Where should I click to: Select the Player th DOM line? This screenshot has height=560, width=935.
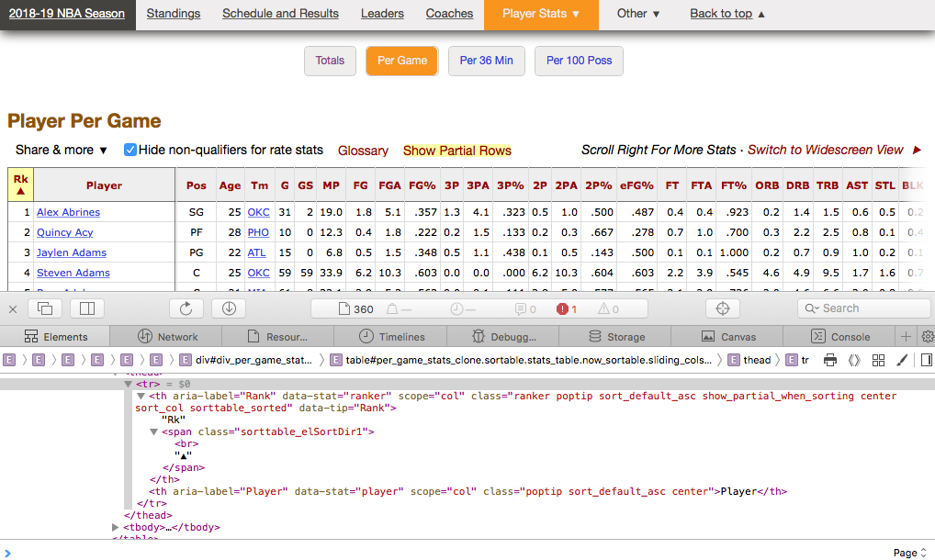(467, 491)
